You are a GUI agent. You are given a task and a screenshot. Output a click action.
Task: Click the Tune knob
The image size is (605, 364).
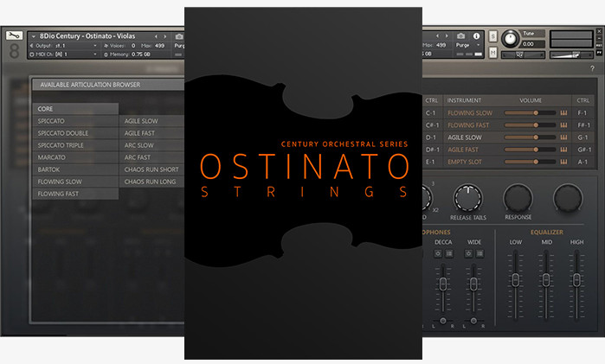(x=511, y=39)
